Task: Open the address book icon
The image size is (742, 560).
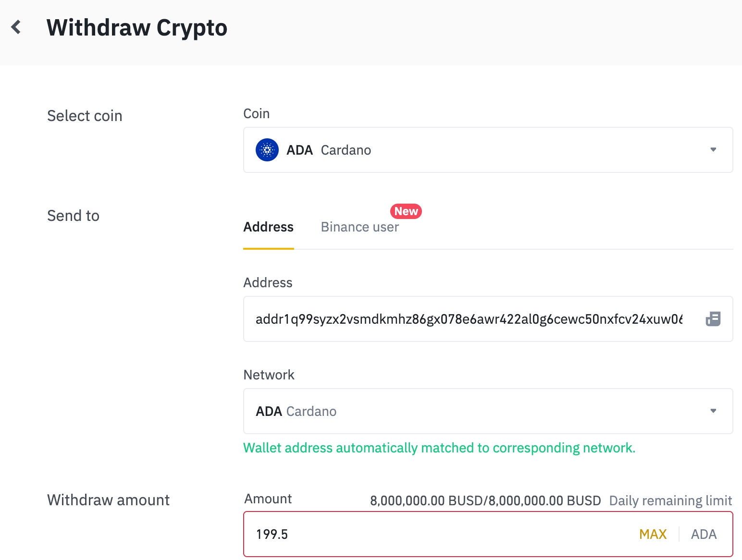Action: (x=713, y=319)
